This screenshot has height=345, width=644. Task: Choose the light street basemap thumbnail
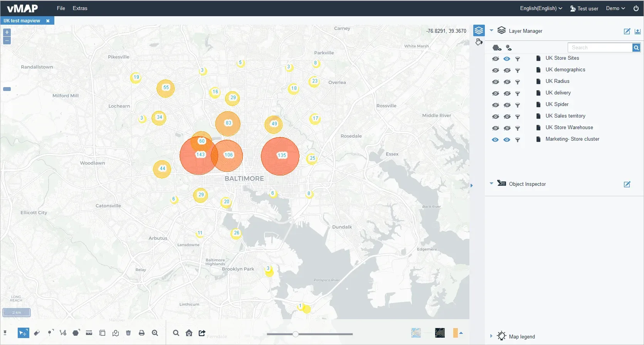point(416,333)
